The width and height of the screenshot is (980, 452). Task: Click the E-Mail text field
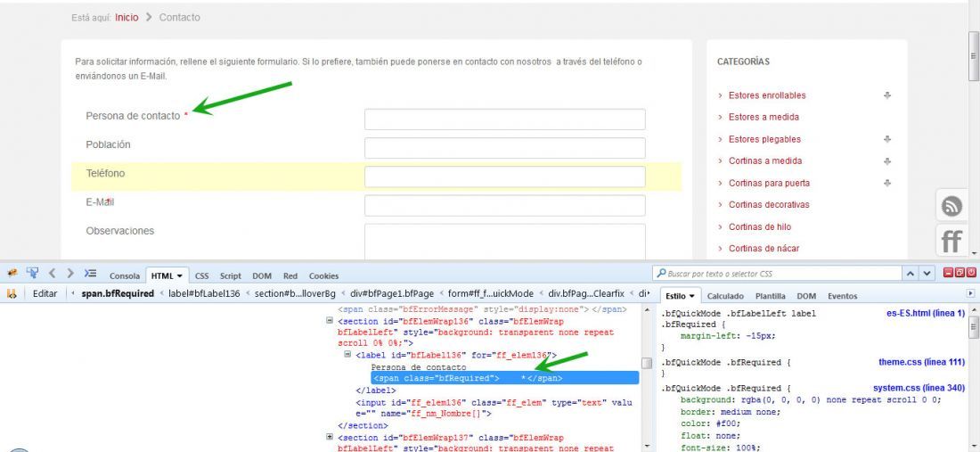504,205
